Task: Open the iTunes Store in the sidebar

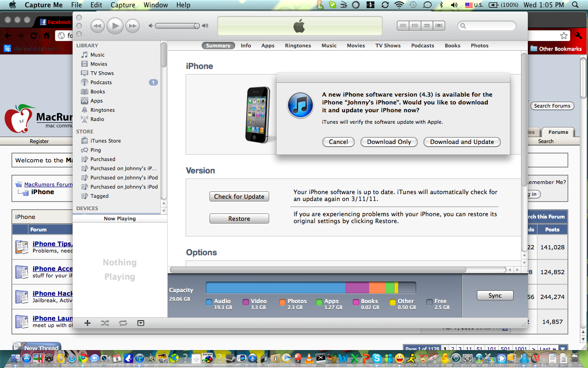Action: 105,141
